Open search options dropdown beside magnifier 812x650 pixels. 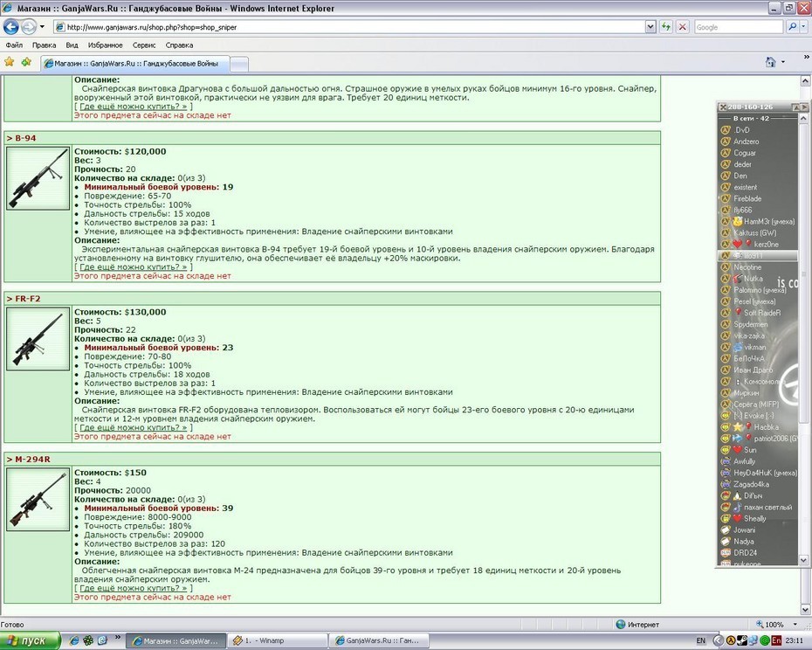tap(804, 27)
